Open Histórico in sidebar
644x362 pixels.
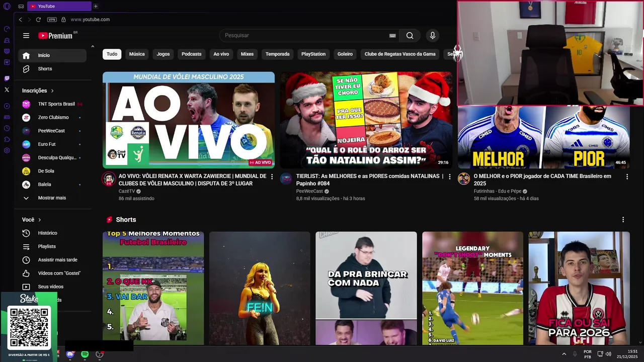(x=52, y=233)
